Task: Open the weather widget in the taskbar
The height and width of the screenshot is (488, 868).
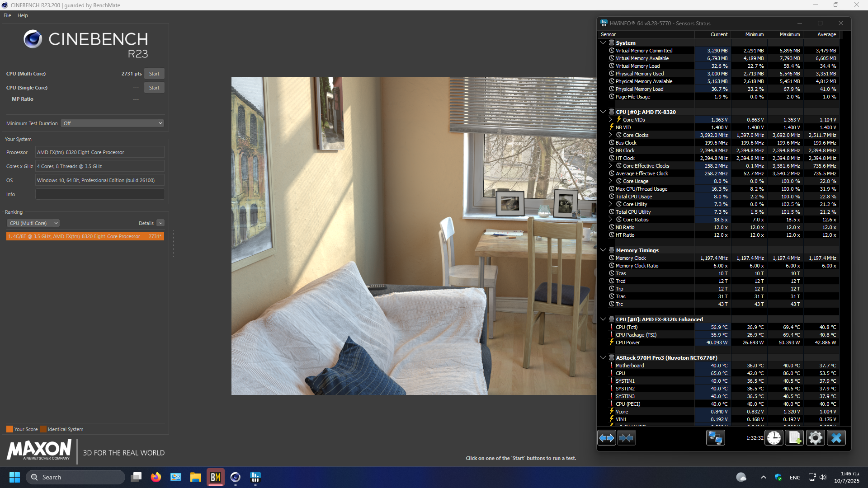Action: [x=741, y=477]
